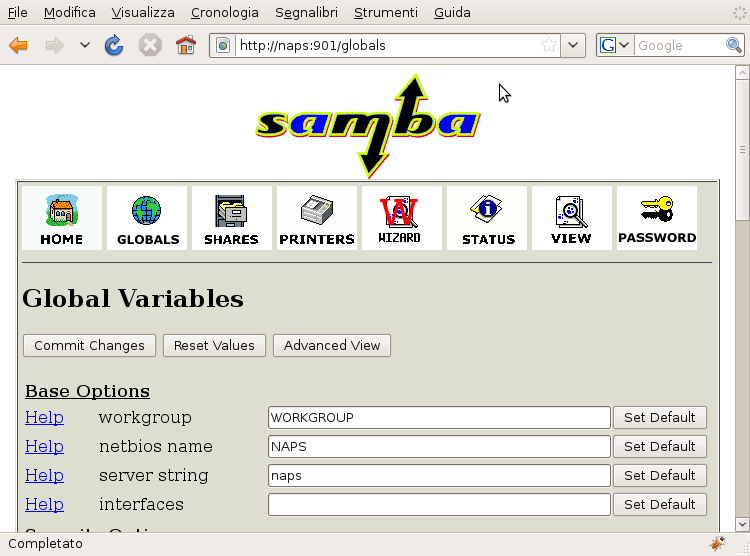The height and width of the screenshot is (556, 750).
Task: Click the stop loading icon
Action: (150, 45)
